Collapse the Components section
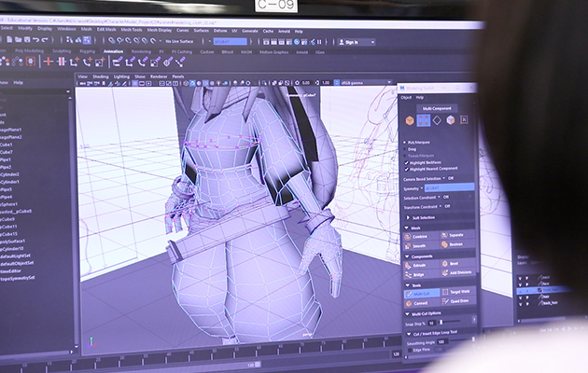588x373 pixels. 407,257
